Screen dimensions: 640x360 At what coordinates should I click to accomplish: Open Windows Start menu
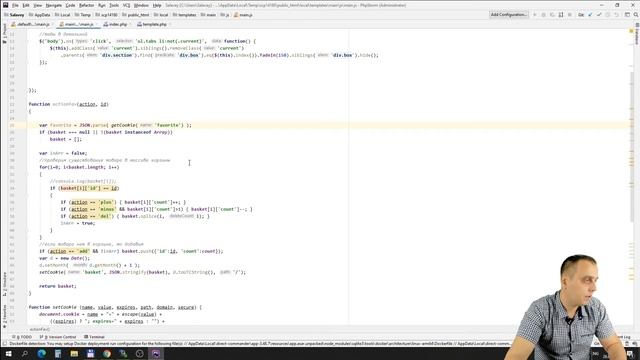8,353
